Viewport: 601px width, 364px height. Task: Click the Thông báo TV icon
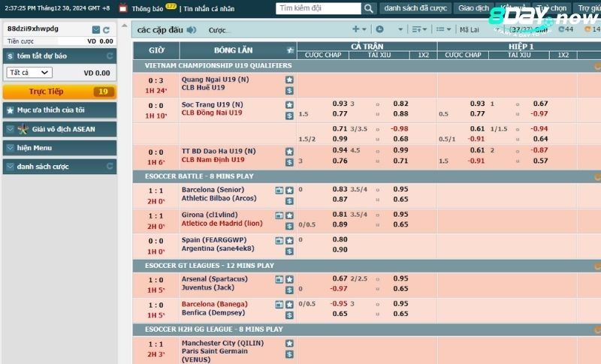click(x=124, y=9)
